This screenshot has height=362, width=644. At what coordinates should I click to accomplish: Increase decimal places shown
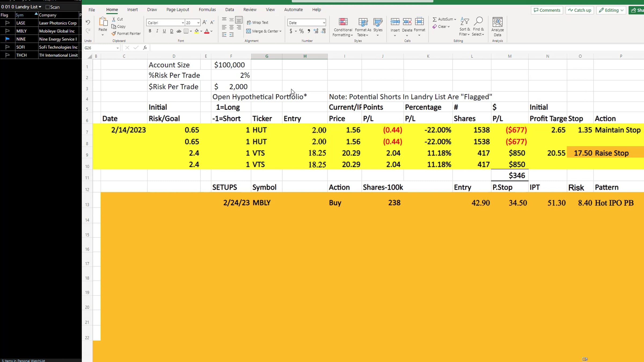(x=316, y=31)
